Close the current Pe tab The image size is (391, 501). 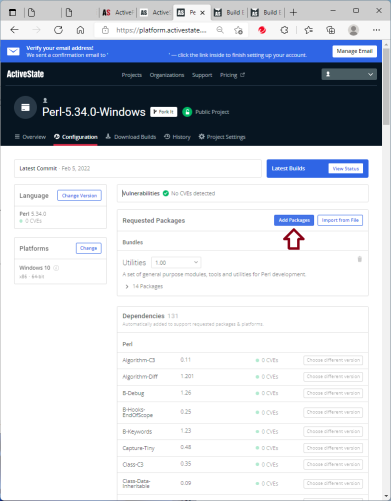(x=202, y=13)
